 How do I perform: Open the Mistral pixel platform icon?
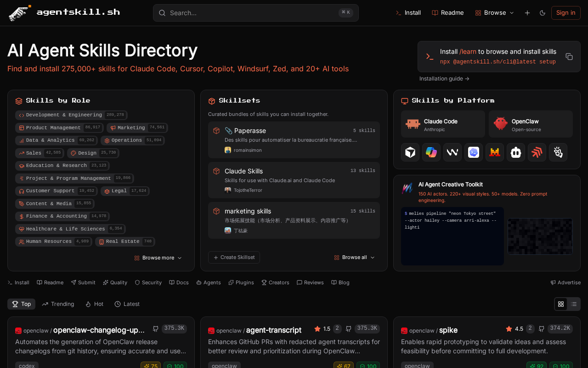pyautogui.click(x=495, y=152)
